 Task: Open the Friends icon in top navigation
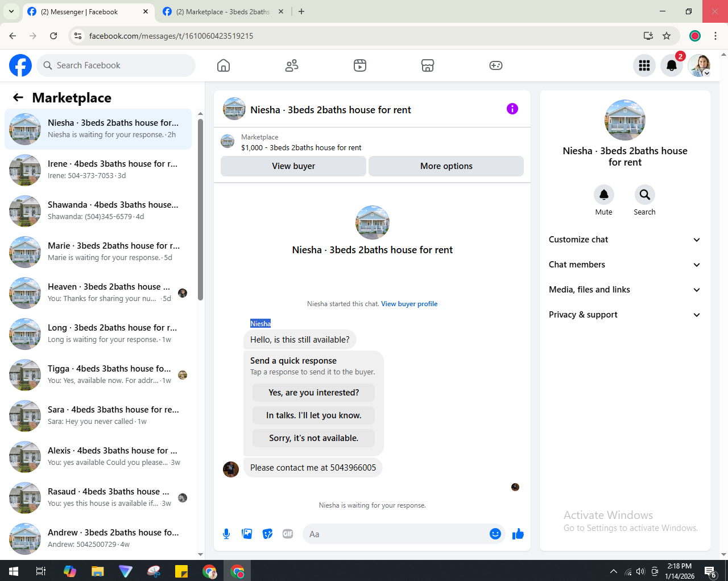(x=292, y=65)
